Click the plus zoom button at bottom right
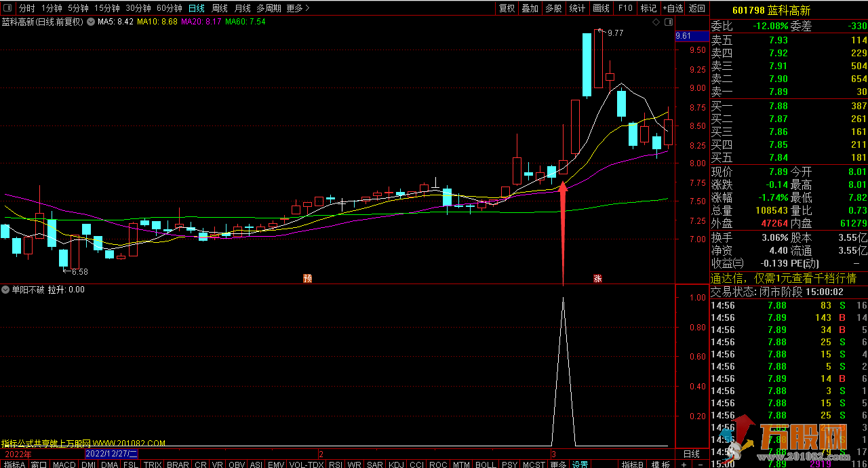 coord(684,465)
